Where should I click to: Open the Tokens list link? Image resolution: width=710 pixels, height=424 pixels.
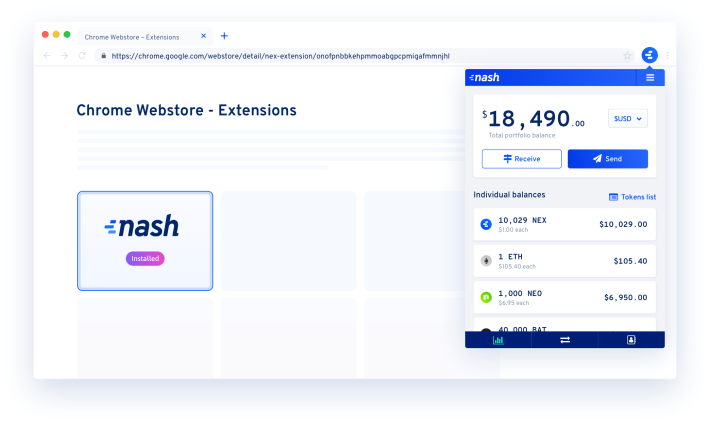(x=633, y=197)
